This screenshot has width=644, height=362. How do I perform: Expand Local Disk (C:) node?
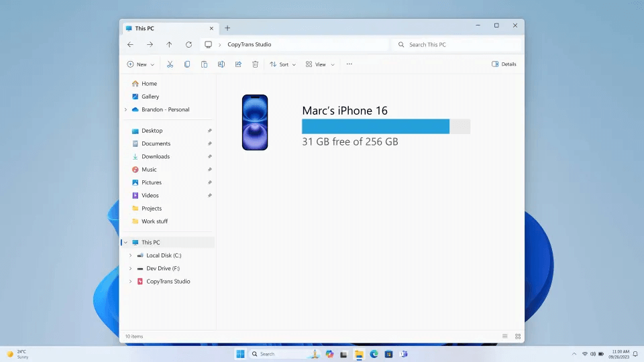point(131,255)
